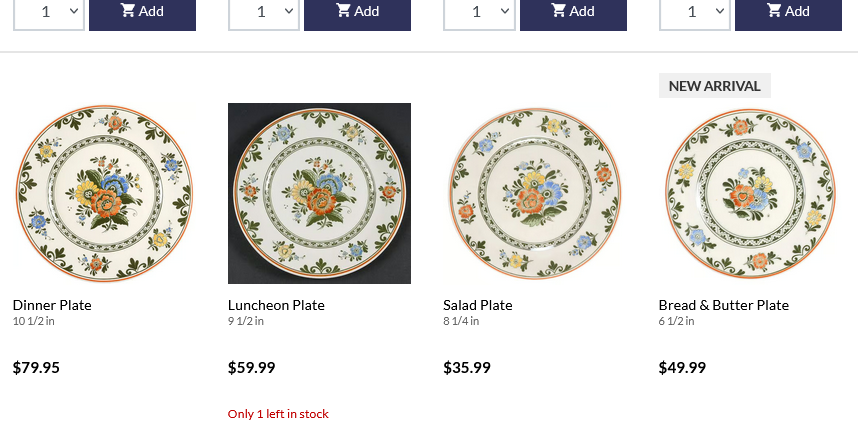This screenshot has width=864, height=426.
Task: Expand the second quantity dropdown from the left
Action: [263, 12]
